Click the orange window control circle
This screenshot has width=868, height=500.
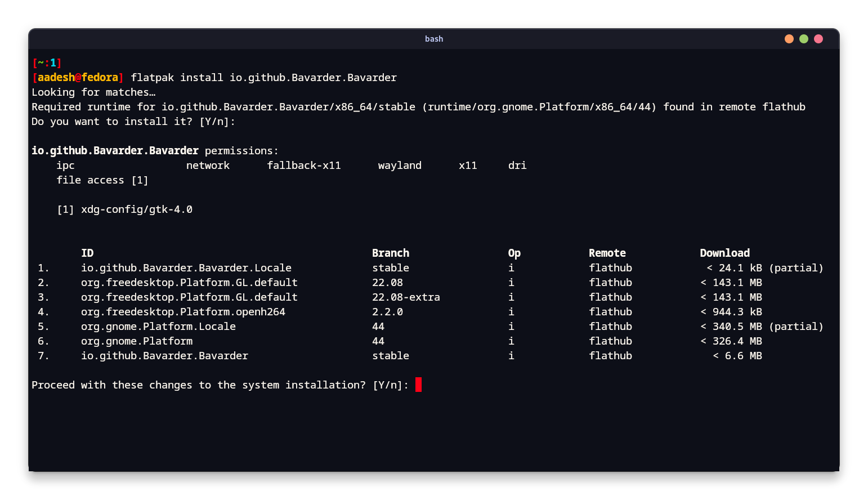[789, 39]
